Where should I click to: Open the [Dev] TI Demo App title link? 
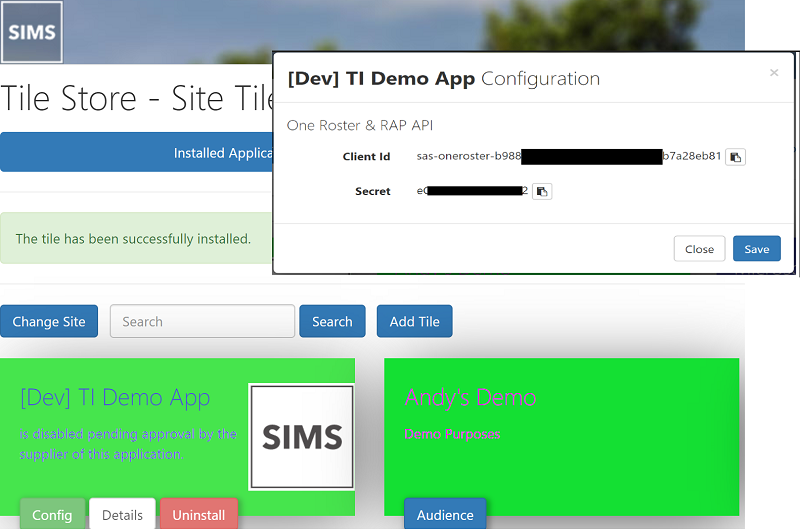[x=115, y=398]
